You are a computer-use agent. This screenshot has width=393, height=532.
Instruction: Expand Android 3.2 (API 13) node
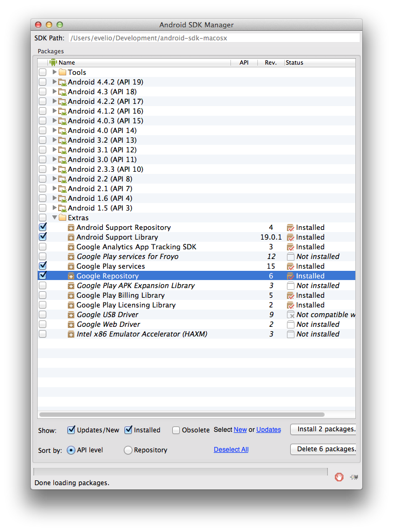pos(54,140)
